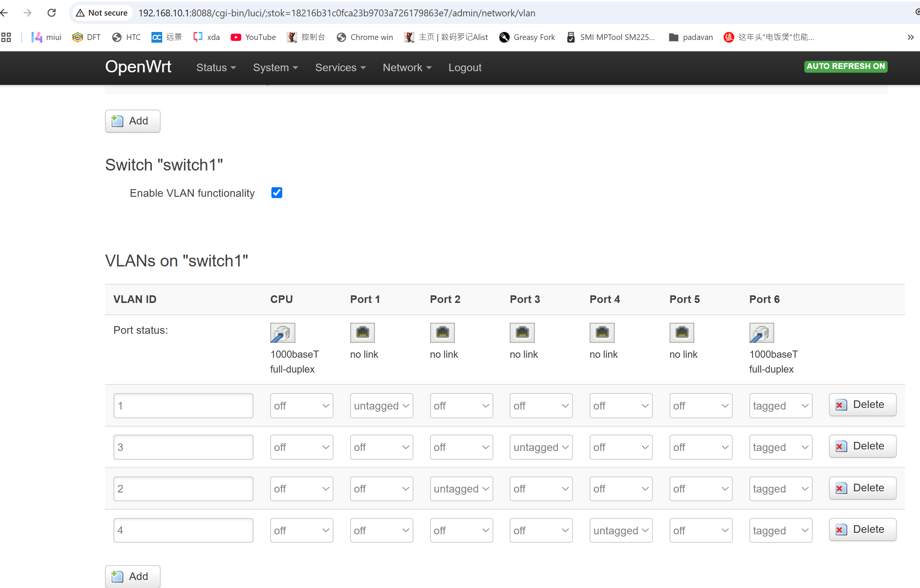Open the Chrome apps grid icon
Viewport: 920px width, 588px height.
[6, 37]
